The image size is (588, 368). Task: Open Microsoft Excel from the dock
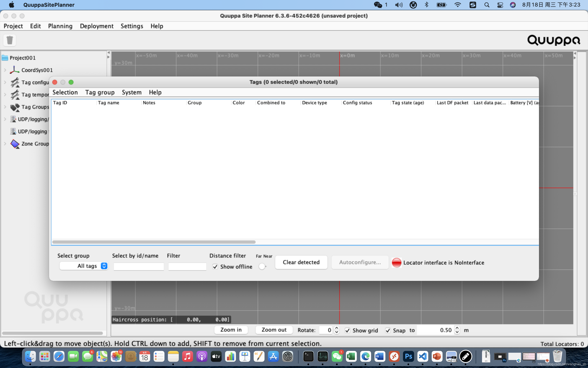point(351,357)
